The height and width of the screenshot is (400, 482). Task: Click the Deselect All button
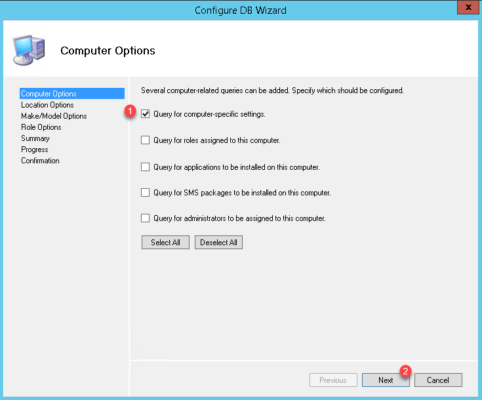tap(219, 242)
